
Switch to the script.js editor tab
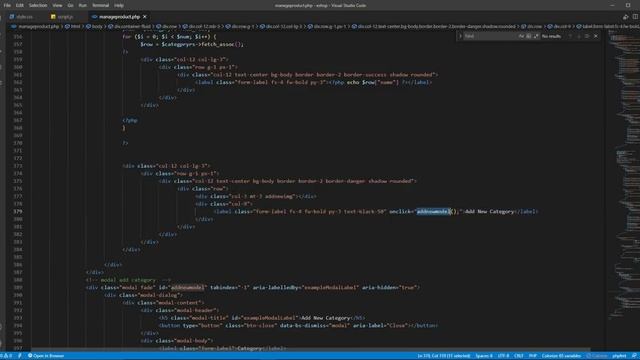tap(65, 17)
